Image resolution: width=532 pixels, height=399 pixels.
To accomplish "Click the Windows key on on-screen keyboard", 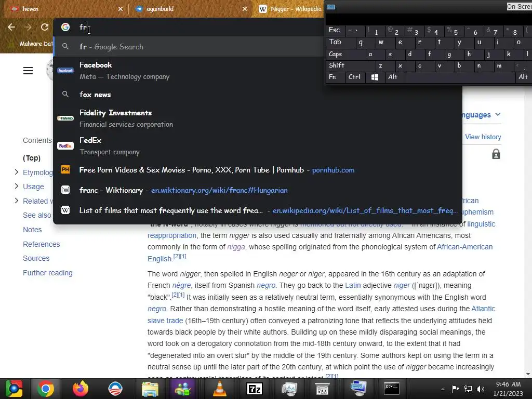I will click(375, 77).
